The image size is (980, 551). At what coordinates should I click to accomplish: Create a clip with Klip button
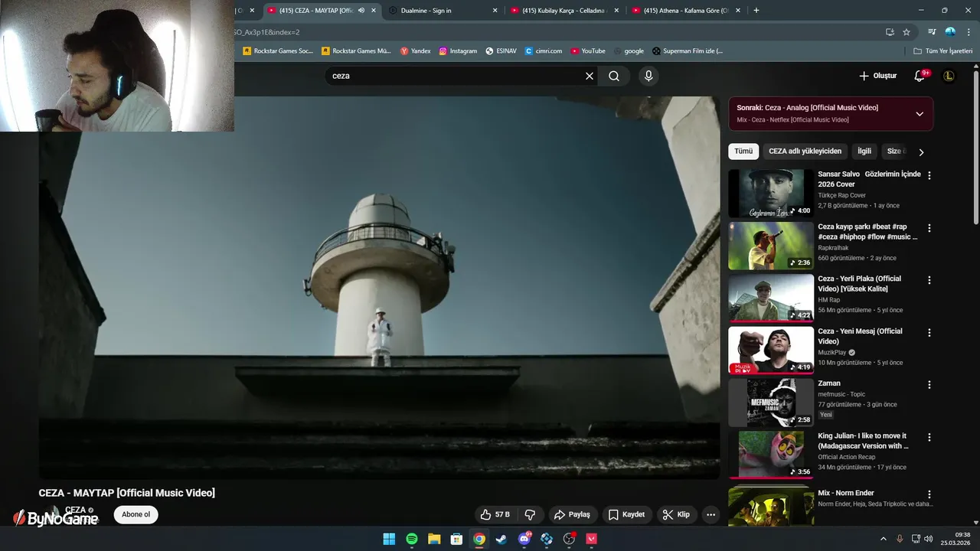point(676,514)
